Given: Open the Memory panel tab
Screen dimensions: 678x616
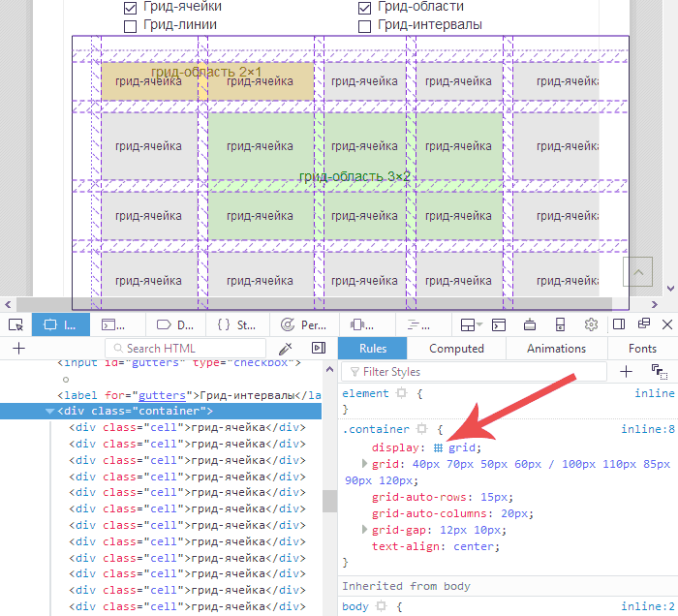Looking at the screenshot, I should 365,324.
